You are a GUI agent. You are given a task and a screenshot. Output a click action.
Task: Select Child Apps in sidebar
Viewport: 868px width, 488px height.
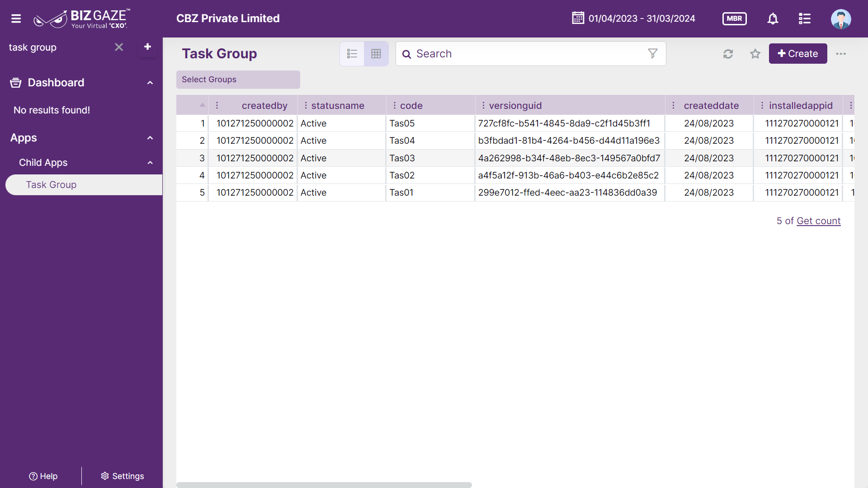43,163
